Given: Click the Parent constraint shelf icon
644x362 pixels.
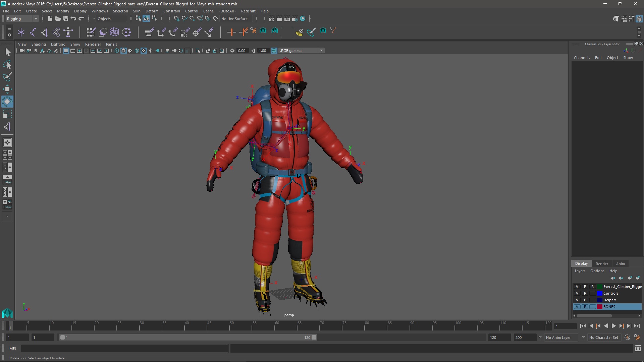Looking at the screenshot, I should [149, 32].
